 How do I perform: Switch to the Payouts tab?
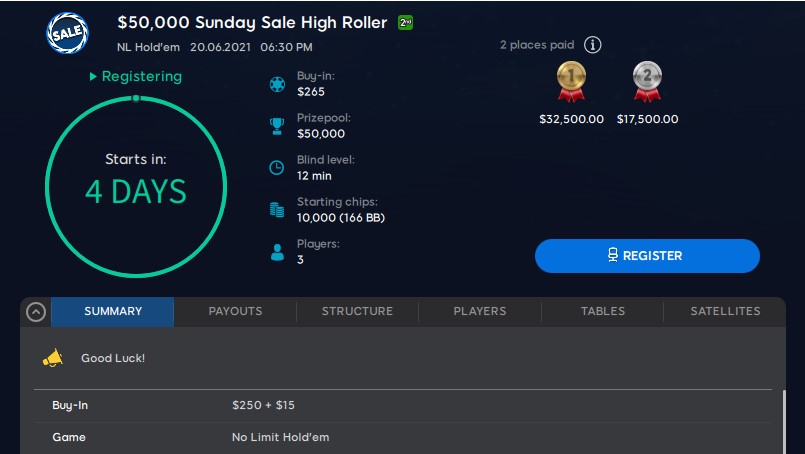point(235,311)
